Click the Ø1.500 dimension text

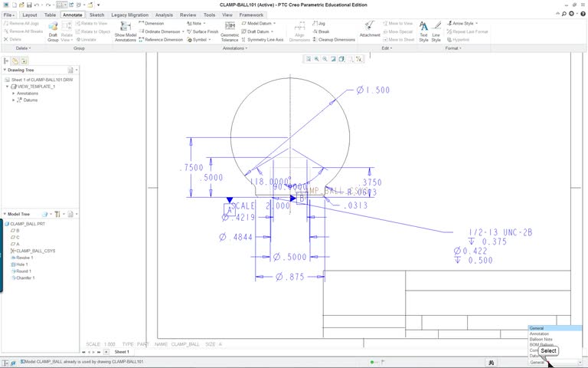373,90
